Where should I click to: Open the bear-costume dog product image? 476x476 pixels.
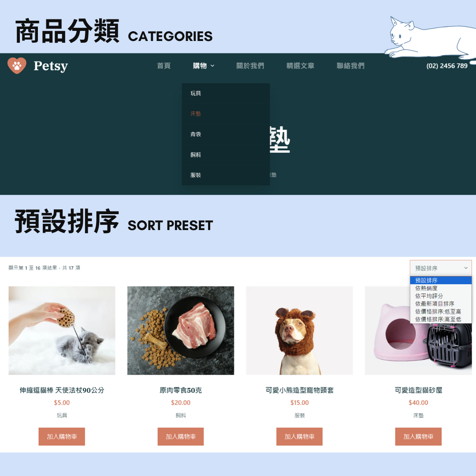299,331
